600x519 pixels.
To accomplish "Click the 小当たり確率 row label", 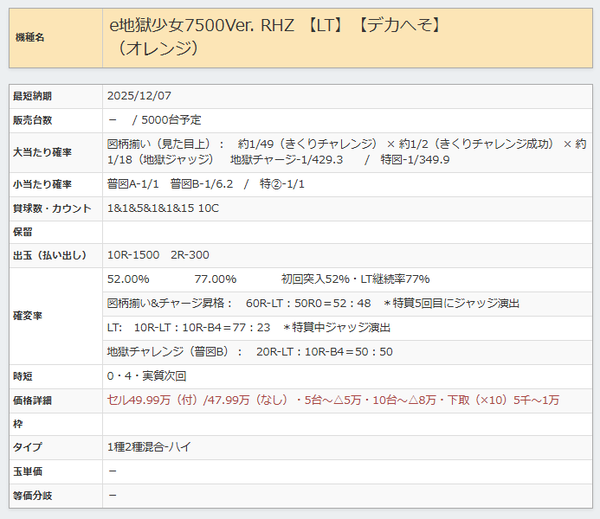I will (42, 184).
